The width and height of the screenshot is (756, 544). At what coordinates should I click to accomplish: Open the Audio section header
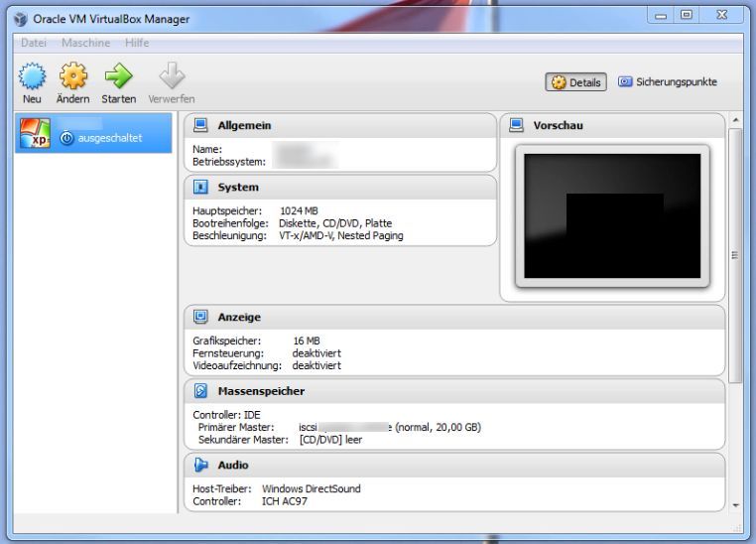tap(454, 465)
